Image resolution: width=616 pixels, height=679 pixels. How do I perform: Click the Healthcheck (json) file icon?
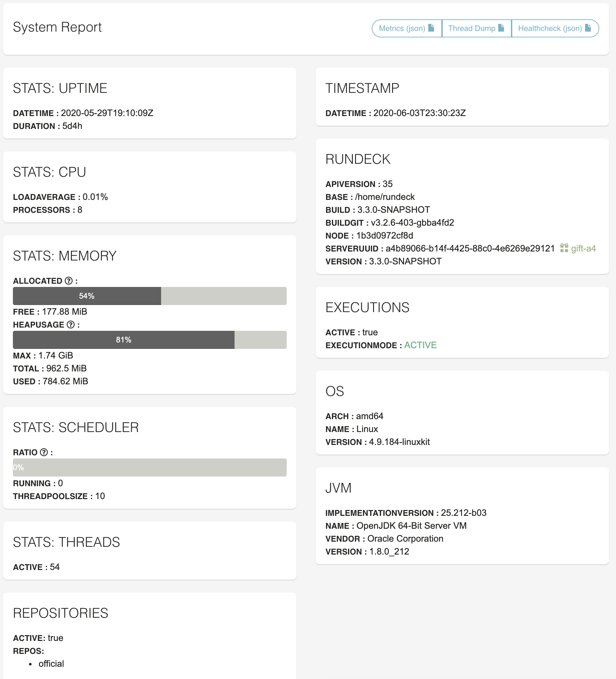tap(588, 28)
